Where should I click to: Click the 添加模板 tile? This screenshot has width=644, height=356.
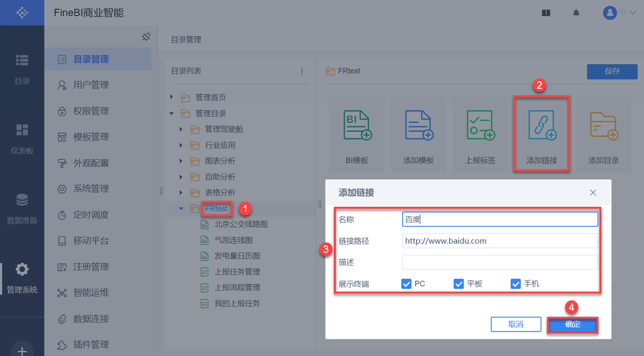click(419, 134)
